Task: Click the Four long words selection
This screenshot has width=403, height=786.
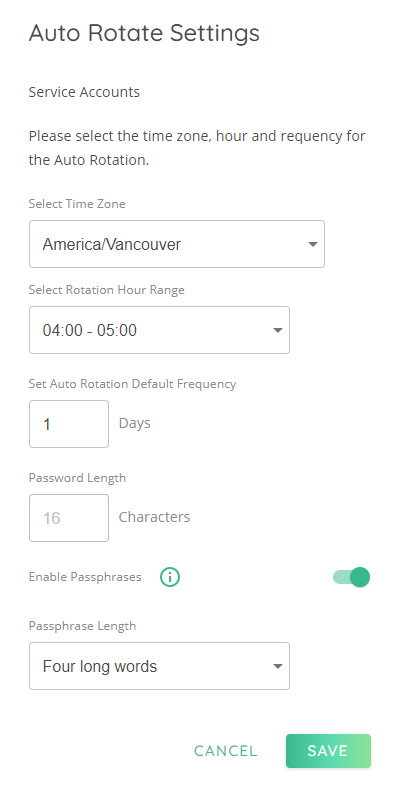Action: pyautogui.click(x=100, y=667)
